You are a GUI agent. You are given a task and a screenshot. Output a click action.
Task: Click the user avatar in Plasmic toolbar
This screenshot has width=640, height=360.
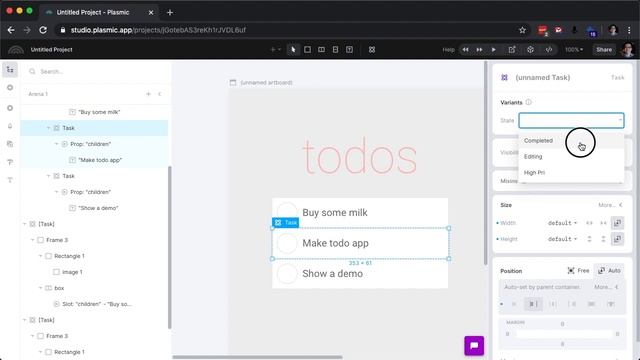pos(628,50)
